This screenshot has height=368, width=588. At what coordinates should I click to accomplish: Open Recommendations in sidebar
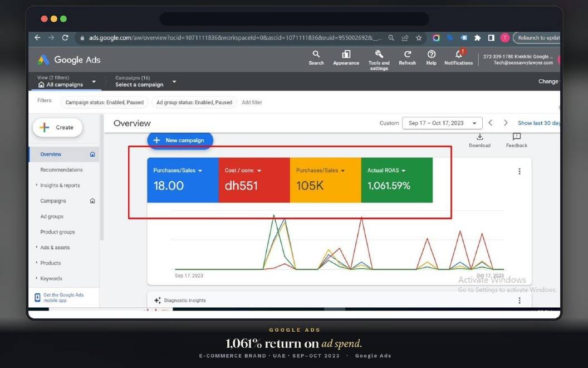(x=61, y=170)
